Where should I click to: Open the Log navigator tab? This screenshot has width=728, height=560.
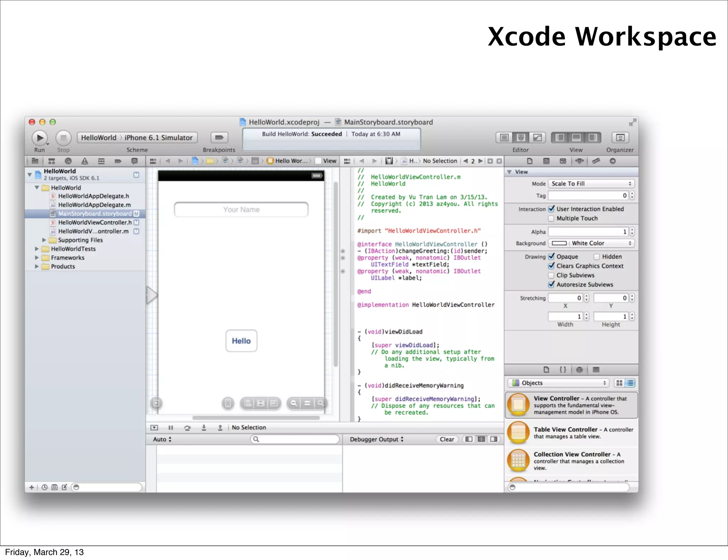134,161
